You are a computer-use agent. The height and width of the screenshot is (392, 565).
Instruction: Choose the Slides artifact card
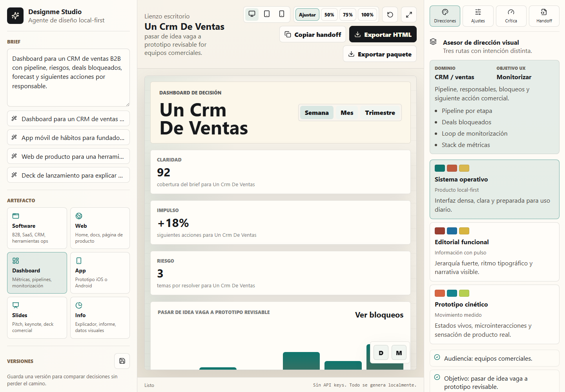[37, 318]
